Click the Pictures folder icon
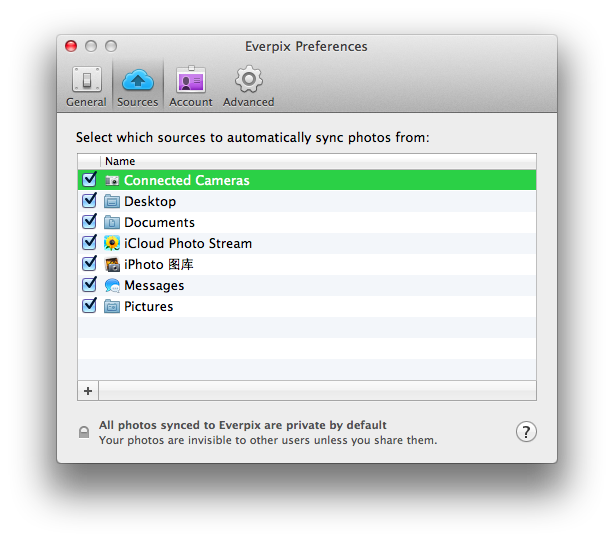This screenshot has height=542, width=614. 112,306
